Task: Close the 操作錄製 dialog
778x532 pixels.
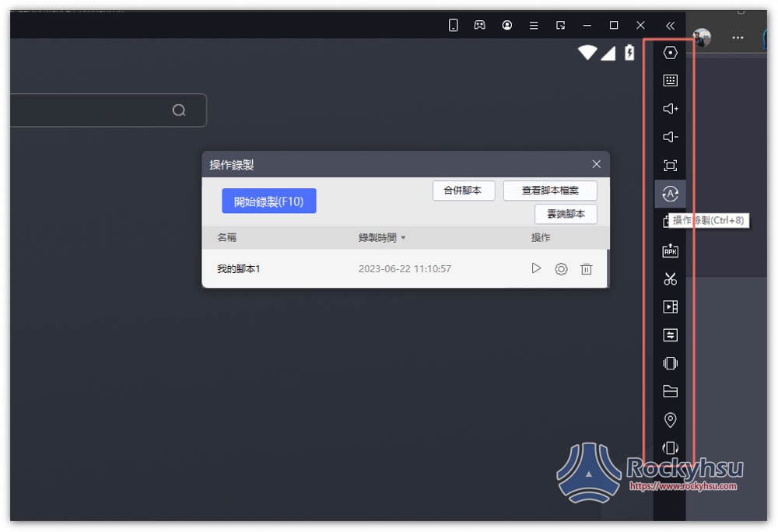Action: coord(597,164)
